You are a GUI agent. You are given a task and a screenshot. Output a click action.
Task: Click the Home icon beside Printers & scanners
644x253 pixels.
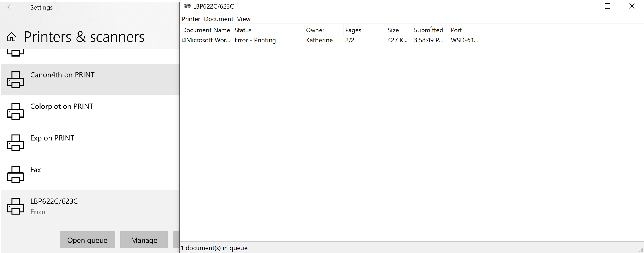(x=12, y=37)
